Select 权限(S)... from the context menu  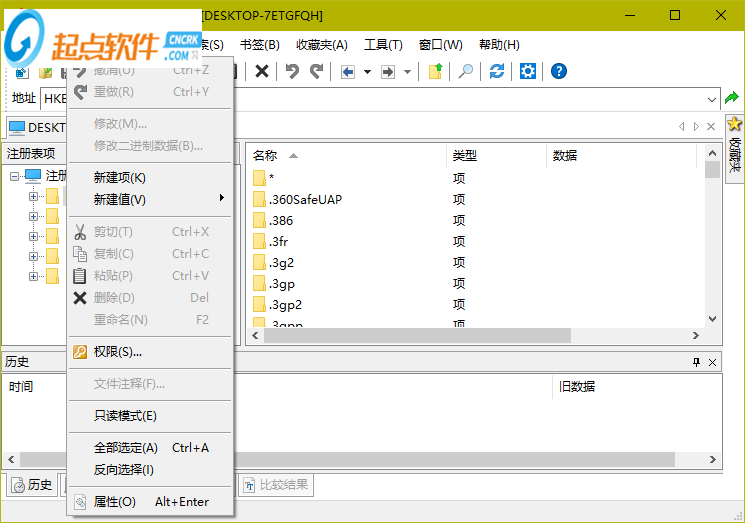click(x=118, y=352)
